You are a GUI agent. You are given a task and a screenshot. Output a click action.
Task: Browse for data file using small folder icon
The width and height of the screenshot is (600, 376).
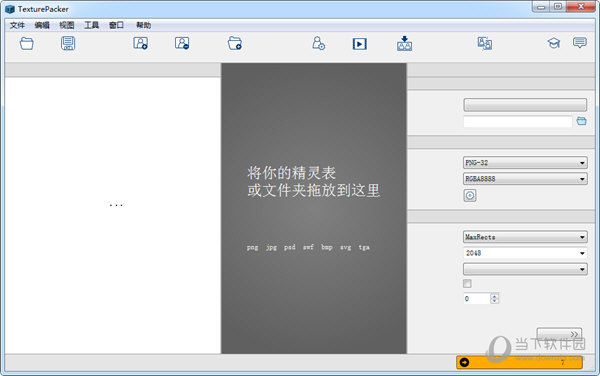tap(581, 121)
